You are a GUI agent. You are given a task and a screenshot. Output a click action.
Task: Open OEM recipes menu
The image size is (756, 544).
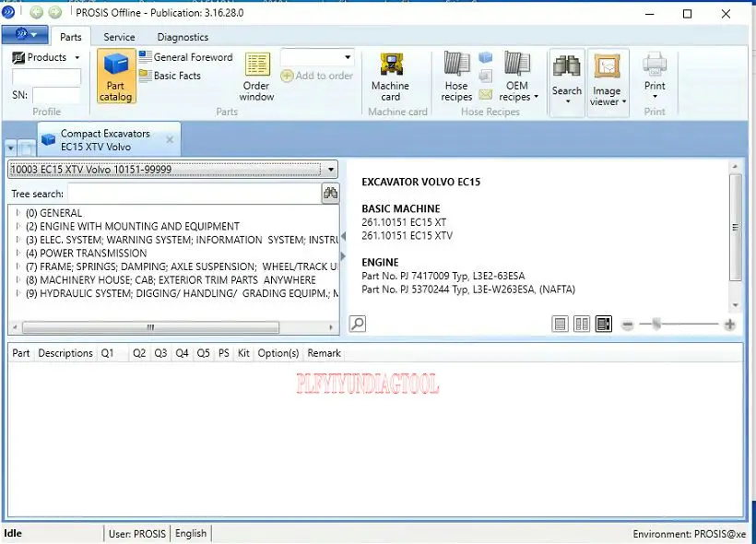(x=518, y=77)
